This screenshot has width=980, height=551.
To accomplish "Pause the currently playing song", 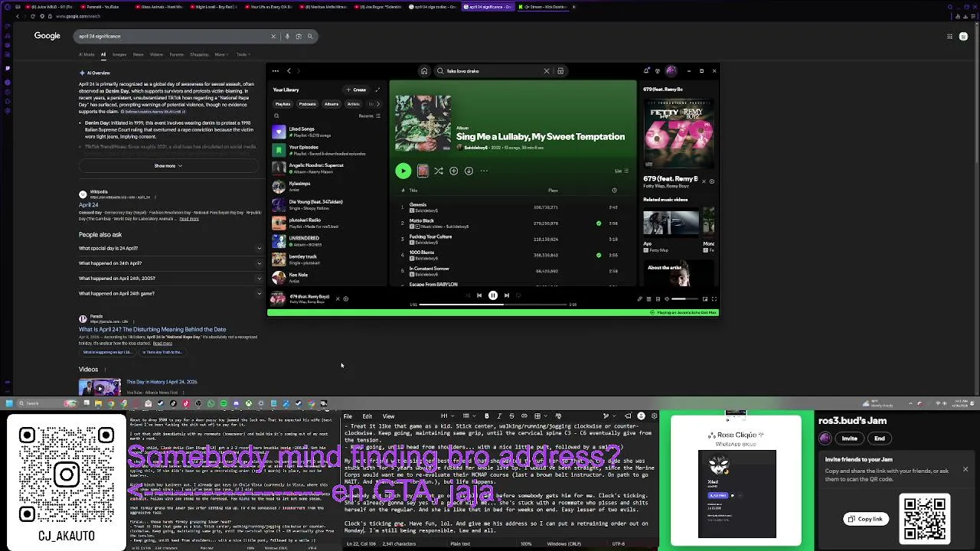I will pos(493,295).
